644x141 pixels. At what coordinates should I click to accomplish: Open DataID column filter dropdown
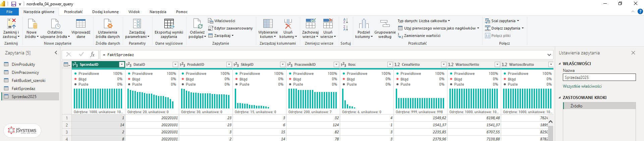(175, 64)
